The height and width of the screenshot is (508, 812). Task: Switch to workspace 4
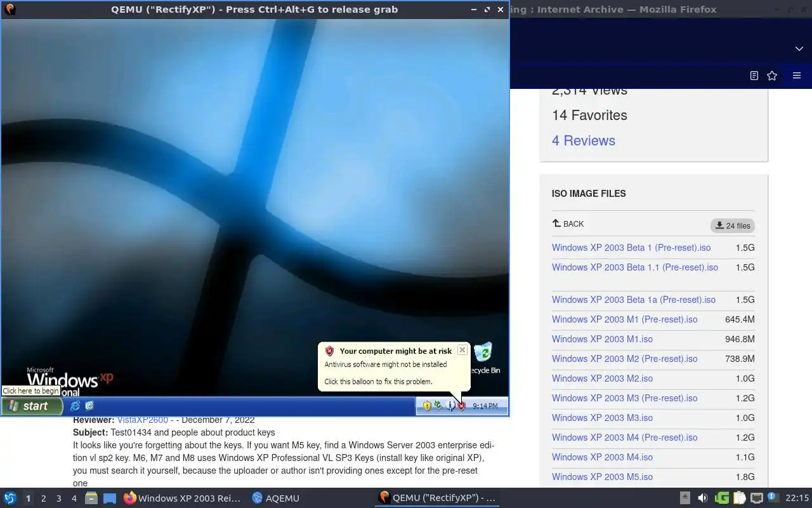click(x=74, y=498)
